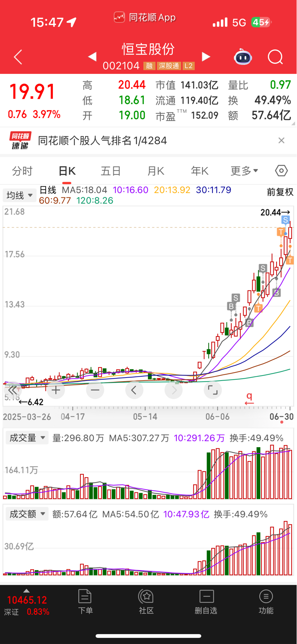Zoom out the K-line chart

95,390
